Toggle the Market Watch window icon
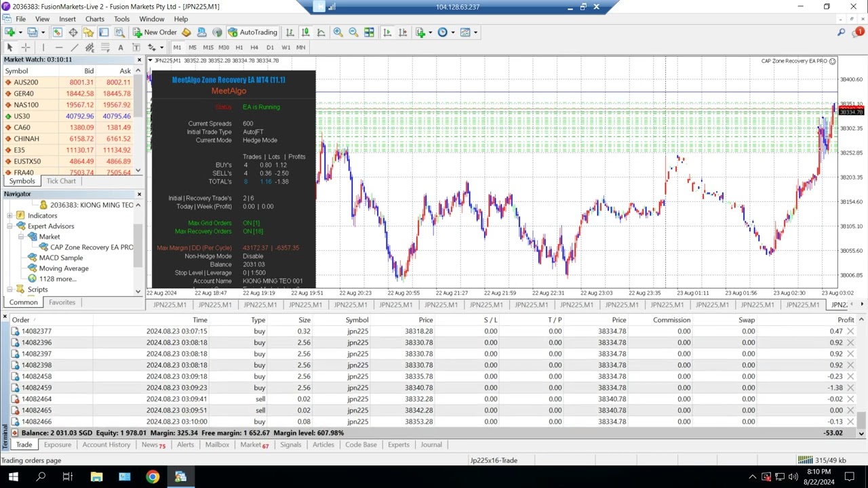 [x=58, y=32]
